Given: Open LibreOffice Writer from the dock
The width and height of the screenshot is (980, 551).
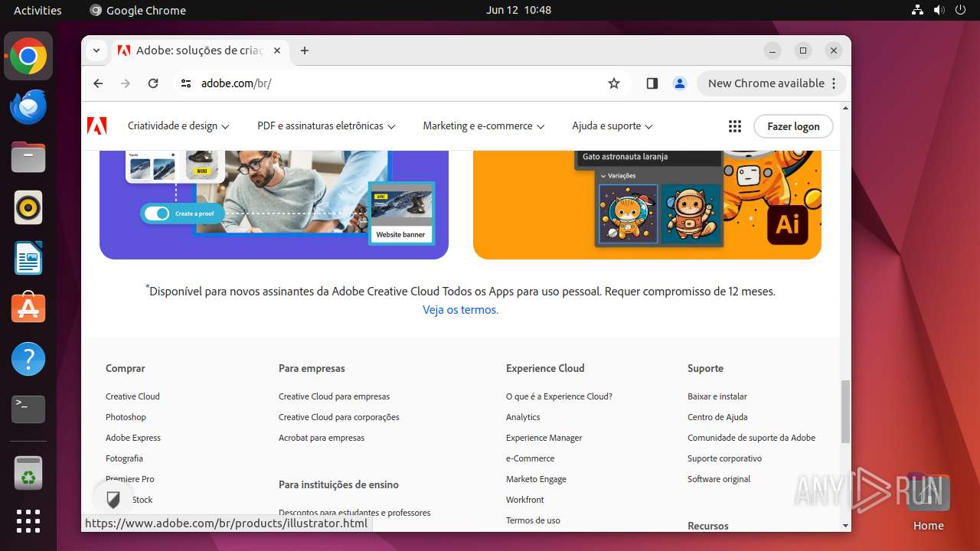Looking at the screenshot, I should click(28, 258).
